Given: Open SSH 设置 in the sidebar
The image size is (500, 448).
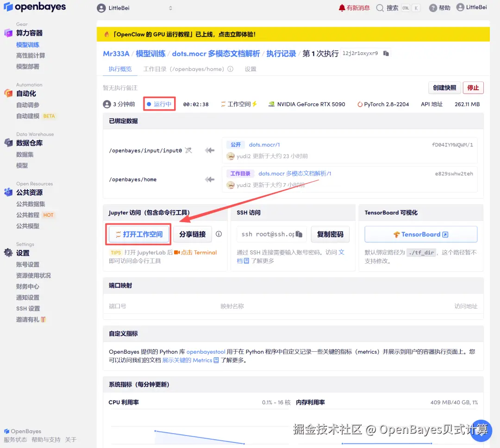Looking at the screenshot, I should coord(28,308).
